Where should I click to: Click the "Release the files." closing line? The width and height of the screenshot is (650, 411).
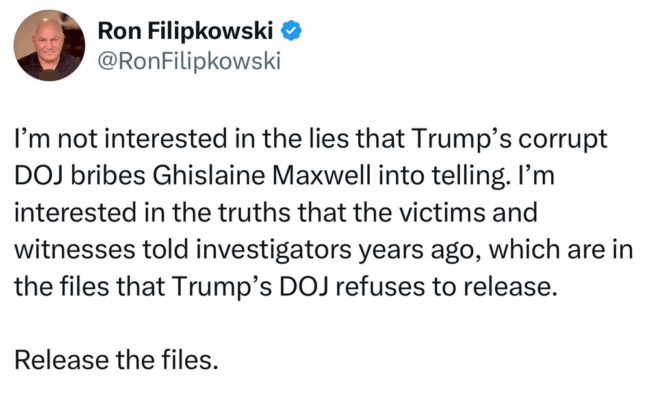tap(116, 360)
